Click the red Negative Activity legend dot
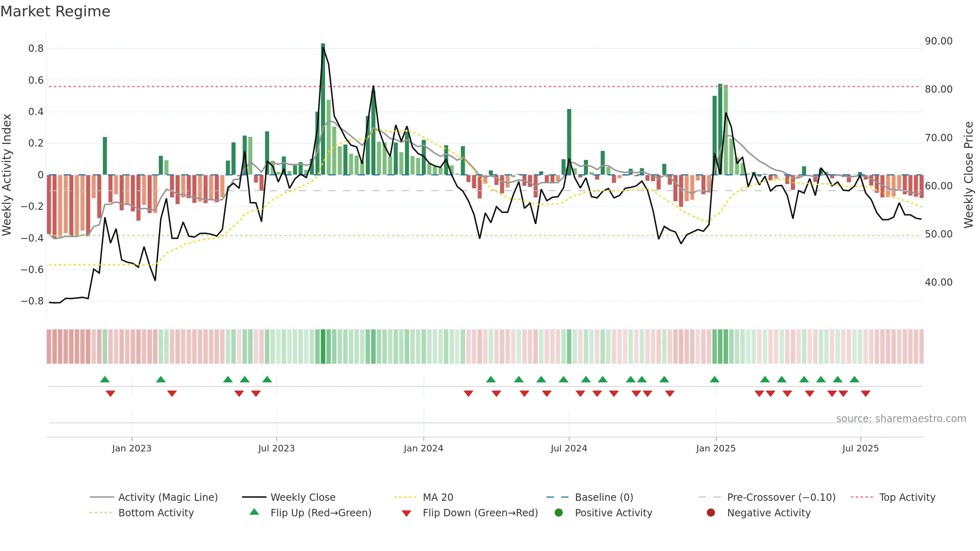 pyautogui.click(x=711, y=512)
